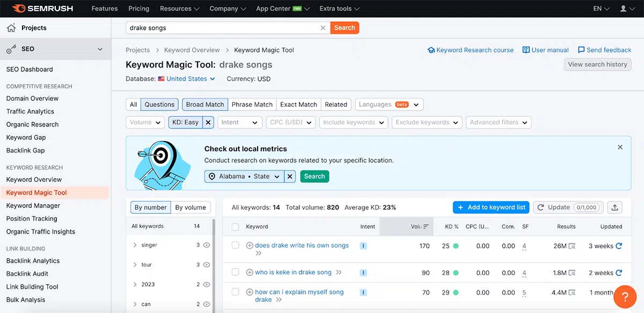Open the Alabama State location dropdown
The width and height of the screenshot is (644, 313).
(244, 176)
